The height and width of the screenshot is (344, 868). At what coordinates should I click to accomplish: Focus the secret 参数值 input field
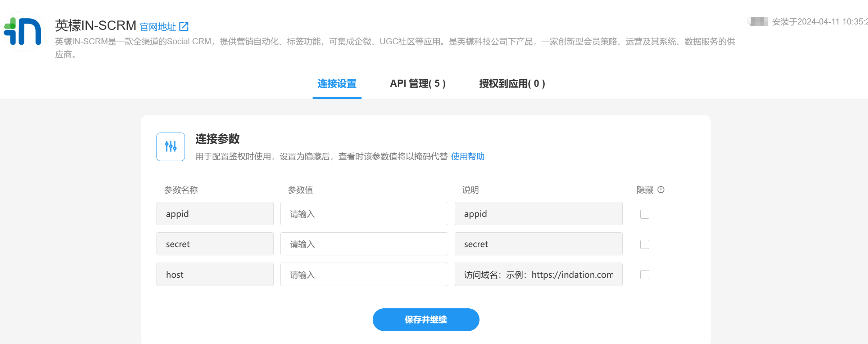click(x=364, y=244)
